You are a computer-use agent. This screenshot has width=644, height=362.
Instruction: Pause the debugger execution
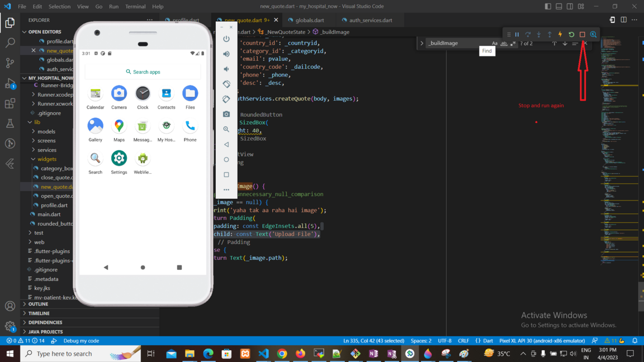click(518, 35)
